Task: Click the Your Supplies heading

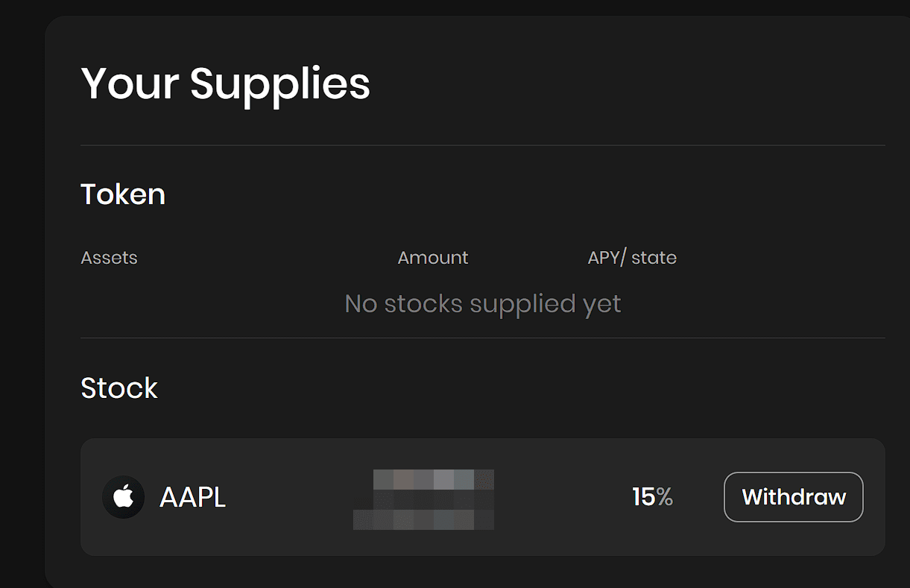Action: click(x=225, y=83)
